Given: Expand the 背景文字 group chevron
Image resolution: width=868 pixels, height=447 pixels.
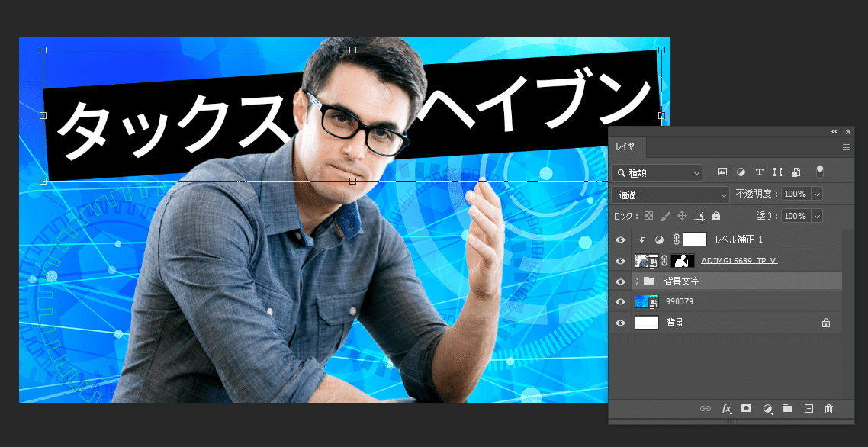Looking at the screenshot, I should (x=637, y=281).
